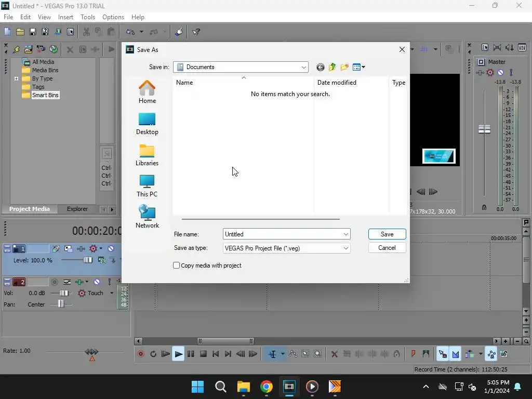Open Master bus FX gear icon
The width and height of the screenshot is (532, 399).
point(490,72)
